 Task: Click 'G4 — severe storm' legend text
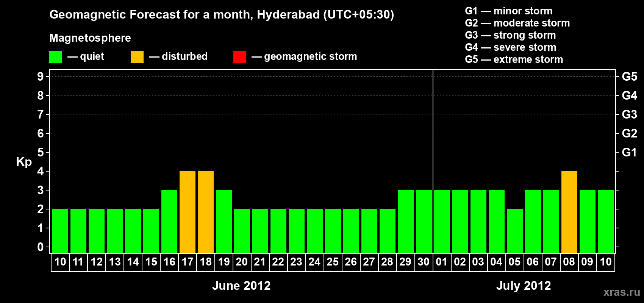pos(511,47)
